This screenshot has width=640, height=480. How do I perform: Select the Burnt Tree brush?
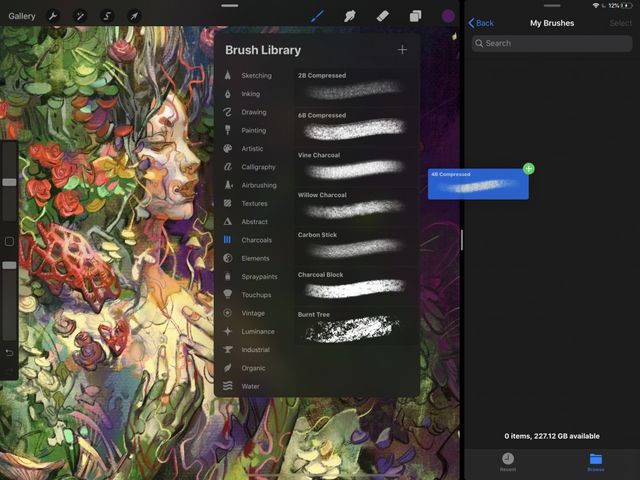[356, 326]
